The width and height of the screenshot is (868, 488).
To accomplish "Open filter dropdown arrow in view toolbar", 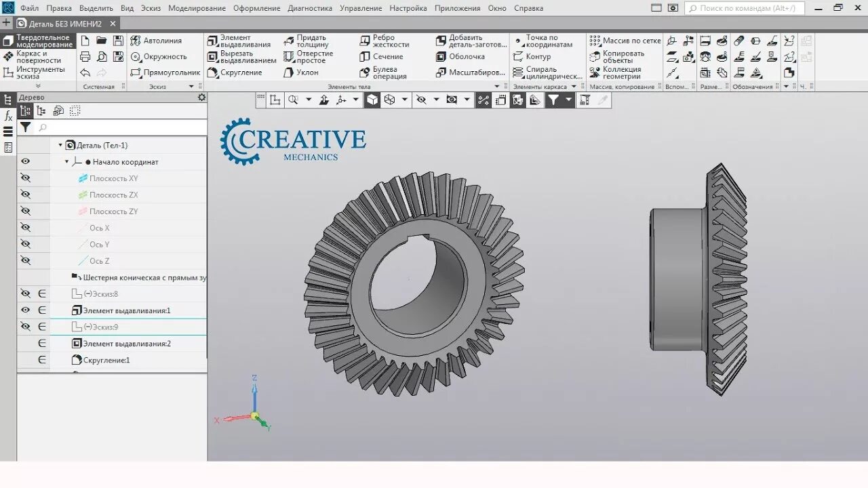I will 568,100.
